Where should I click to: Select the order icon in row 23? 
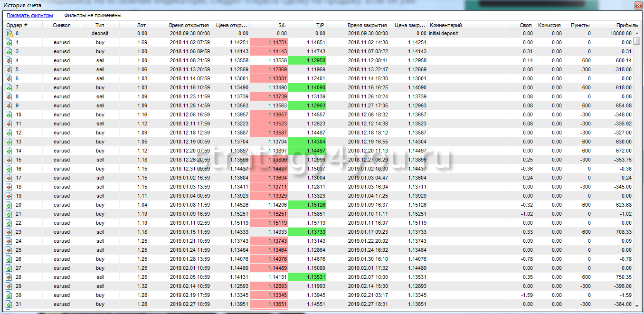[9, 232]
